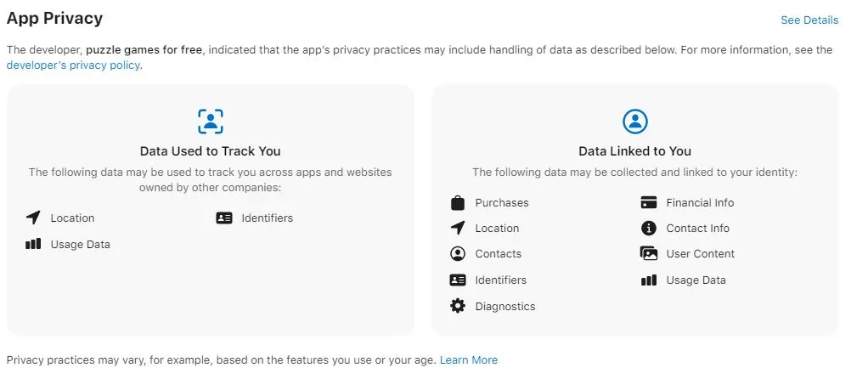
Task: Click the Data Used to Track You icon
Action: pos(211,122)
